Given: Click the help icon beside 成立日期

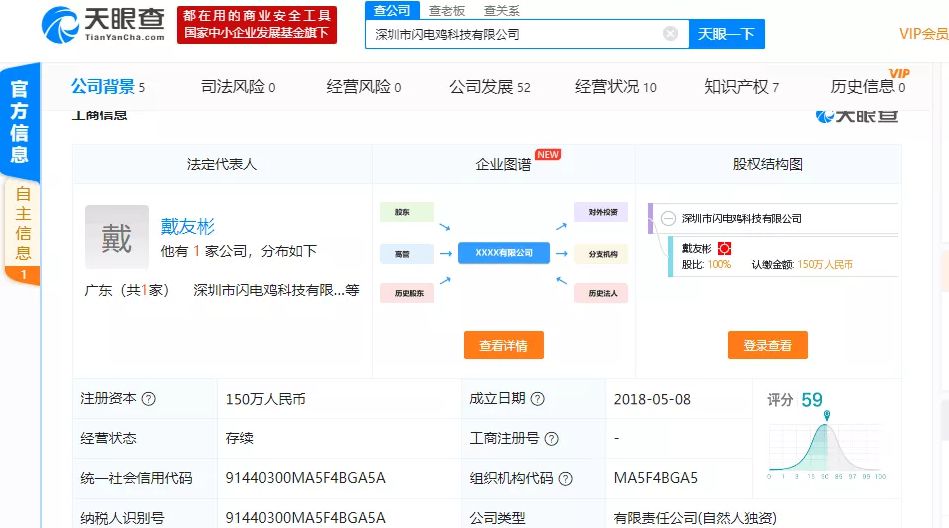Looking at the screenshot, I should click(x=538, y=399).
